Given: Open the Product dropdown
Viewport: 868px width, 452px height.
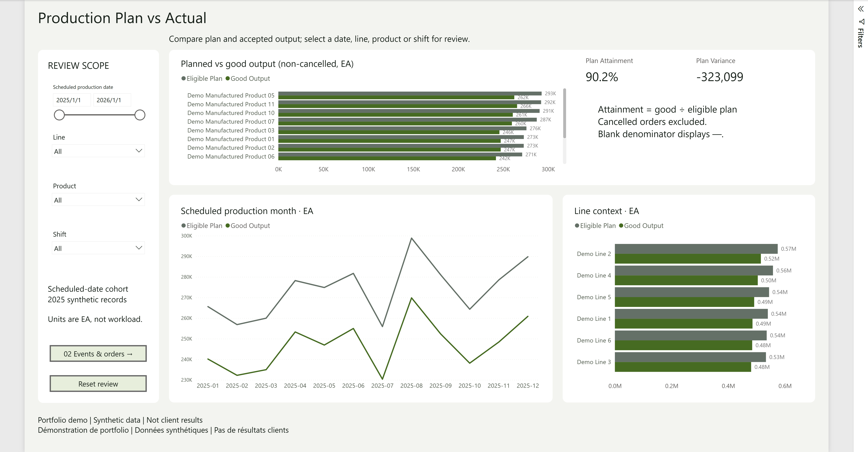Looking at the screenshot, I should click(98, 200).
